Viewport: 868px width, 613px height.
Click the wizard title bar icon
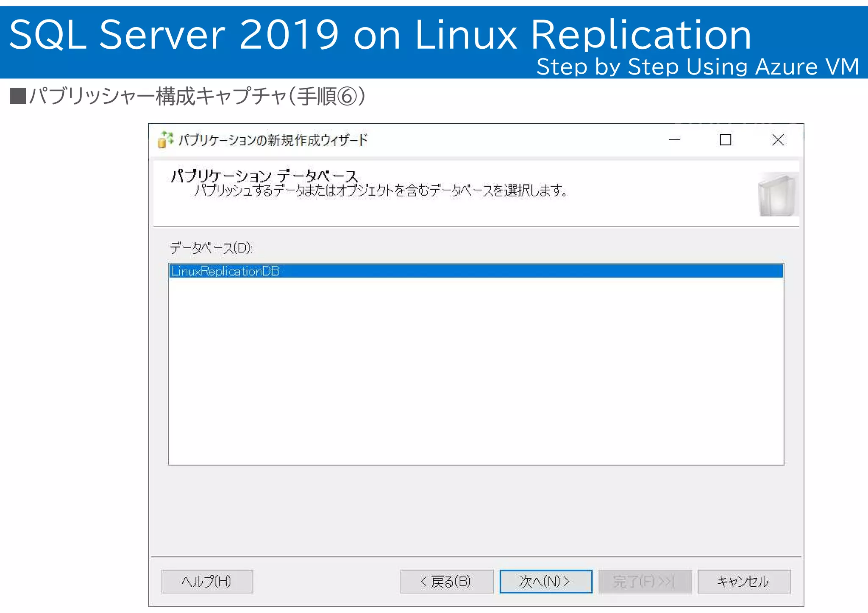165,140
